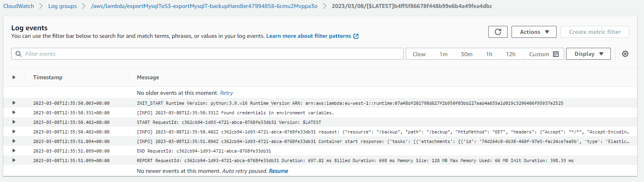
Task: Expand the REPORT RequestId log row
Action: point(14,160)
